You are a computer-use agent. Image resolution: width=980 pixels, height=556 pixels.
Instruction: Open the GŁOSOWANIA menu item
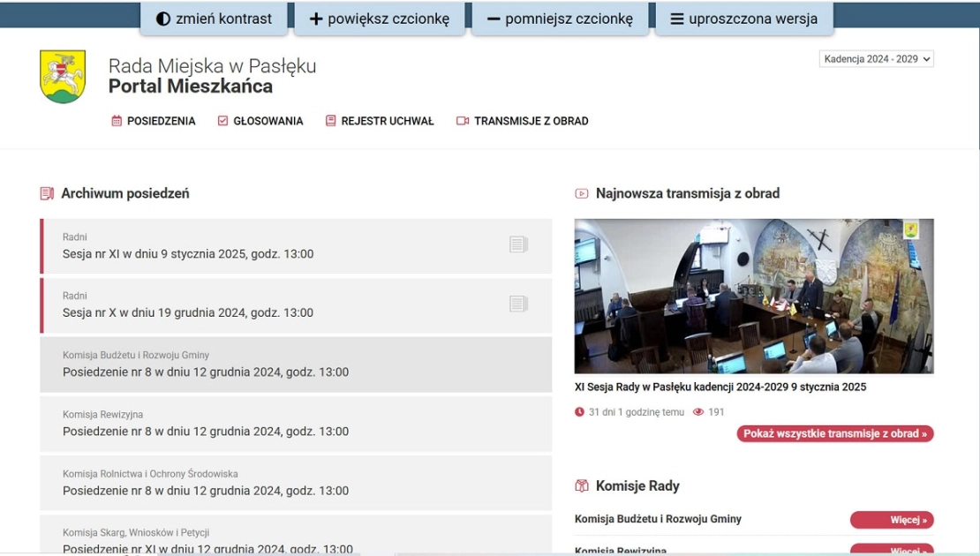[x=268, y=121]
